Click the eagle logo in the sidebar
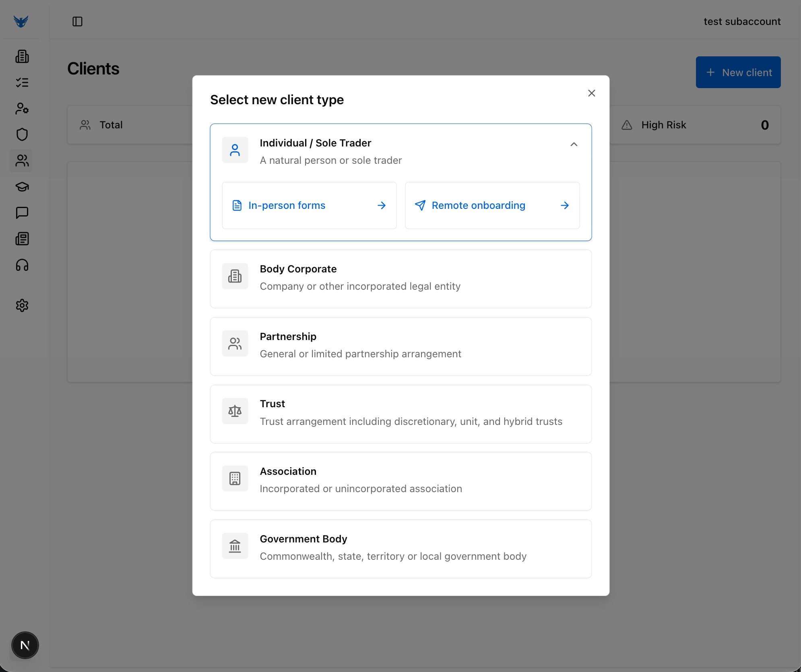 21,21
